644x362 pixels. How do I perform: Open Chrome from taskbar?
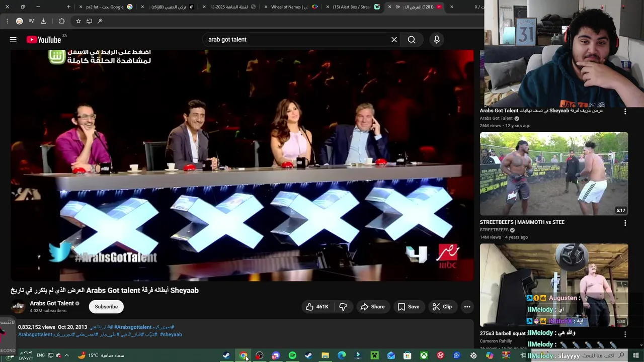pyautogui.click(x=244, y=355)
